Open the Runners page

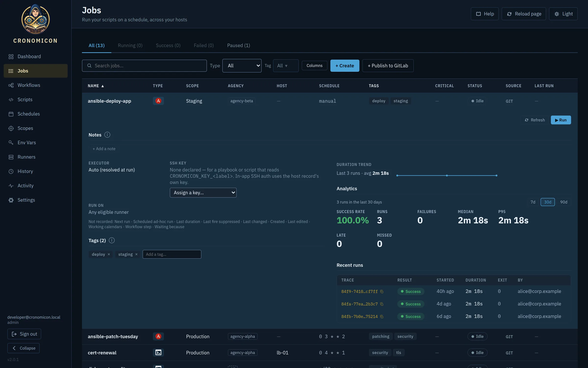pyautogui.click(x=36, y=157)
